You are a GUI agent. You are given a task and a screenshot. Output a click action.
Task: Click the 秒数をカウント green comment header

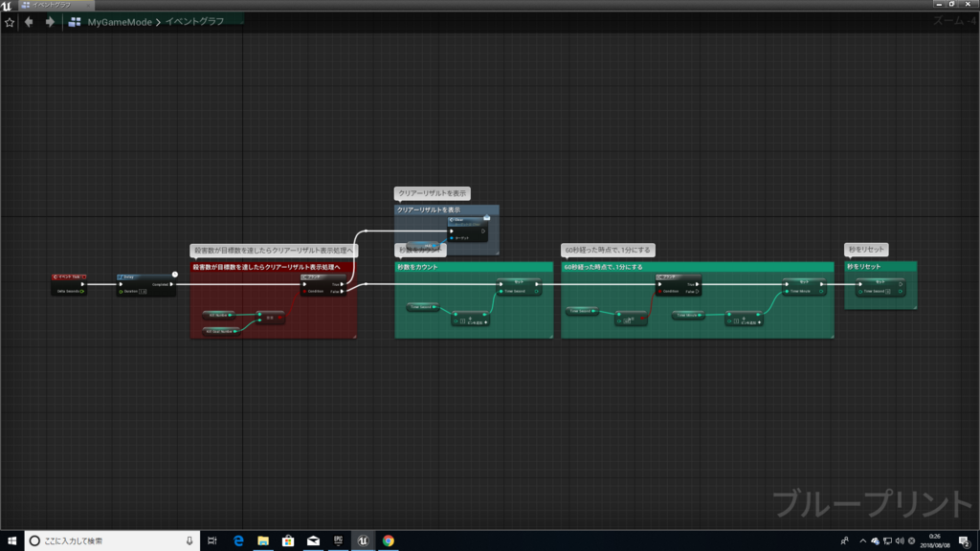[473, 267]
